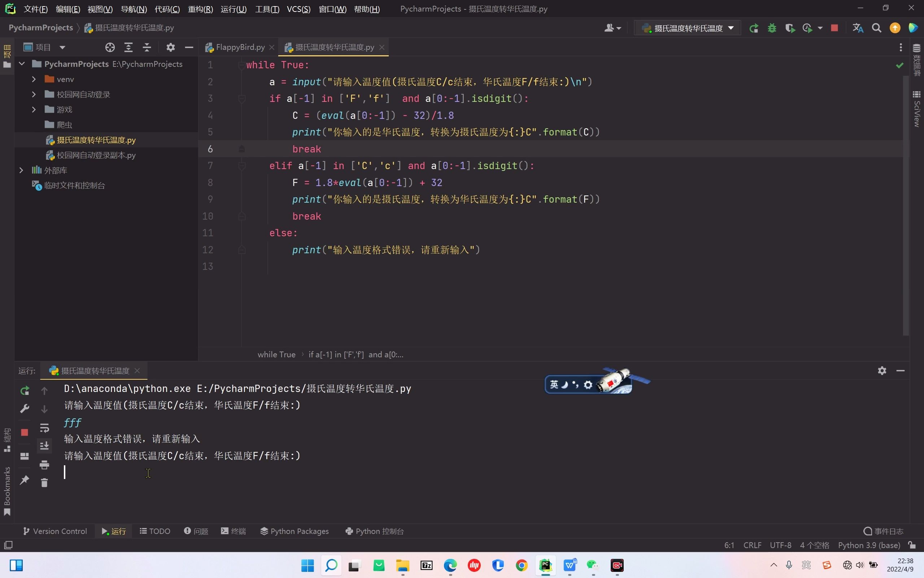This screenshot has width=924, height=578.
Task: Open the 重构(R) menu
Action: [200, 9]
